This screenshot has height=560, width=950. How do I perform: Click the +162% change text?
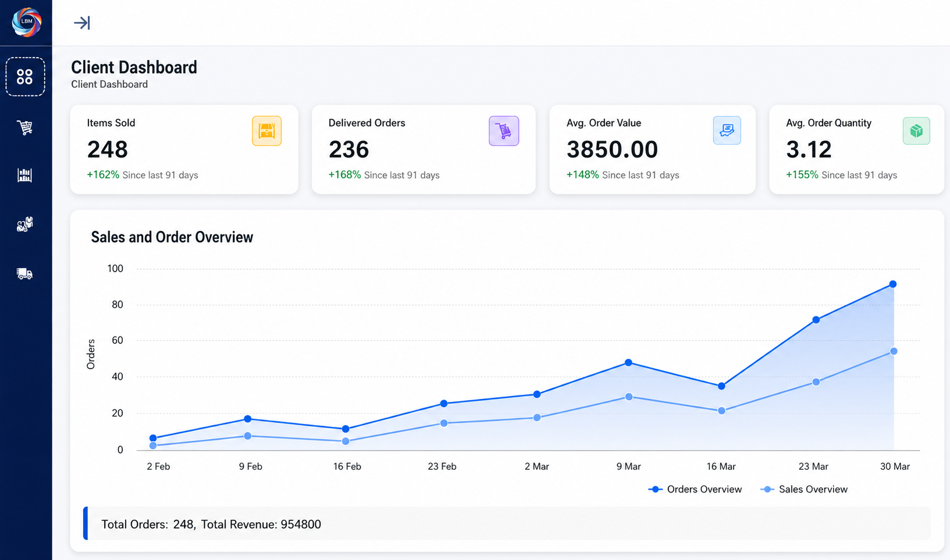(x=103, y=175)
